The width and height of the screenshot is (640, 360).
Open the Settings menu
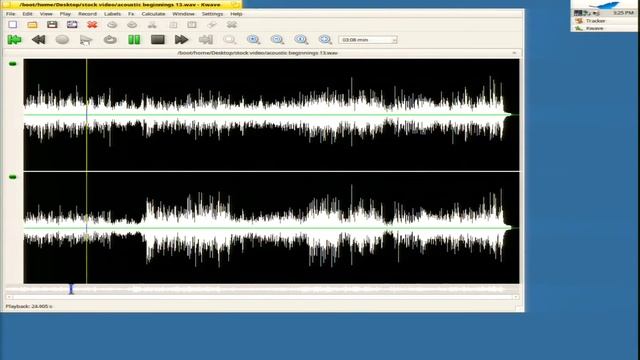[212, 14]
